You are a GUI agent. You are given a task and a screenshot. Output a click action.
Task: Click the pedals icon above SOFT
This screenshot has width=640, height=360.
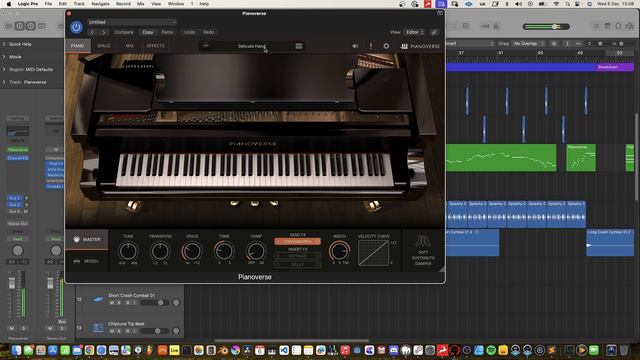coord(423,242)
